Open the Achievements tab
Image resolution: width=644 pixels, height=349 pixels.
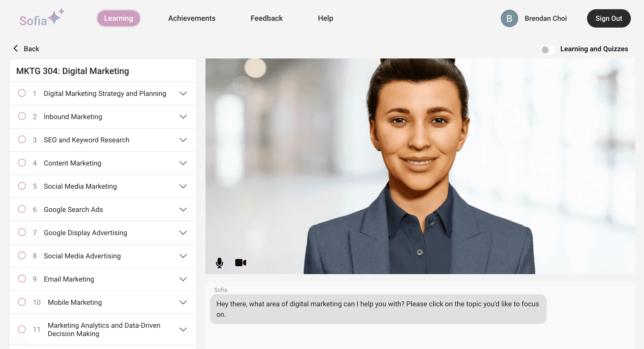click(x=191, y=18)
